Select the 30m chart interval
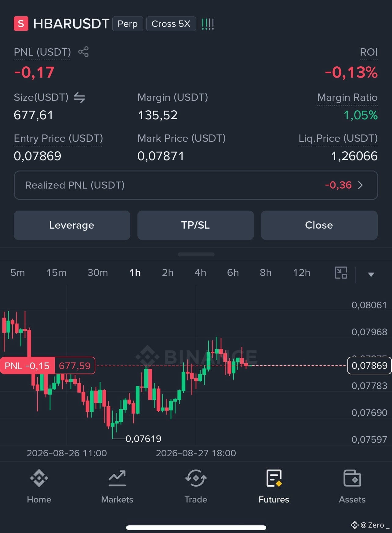 [x=98, y=272]
